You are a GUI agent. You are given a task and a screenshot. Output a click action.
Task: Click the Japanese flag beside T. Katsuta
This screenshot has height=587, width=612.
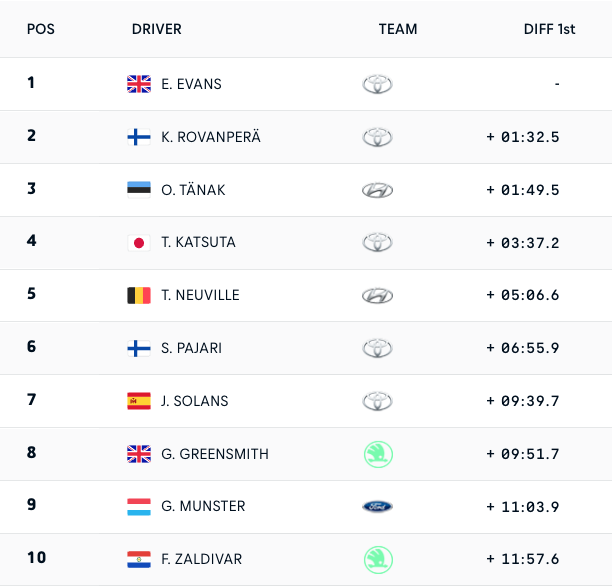pyautogui.click(x=139, y=243)
